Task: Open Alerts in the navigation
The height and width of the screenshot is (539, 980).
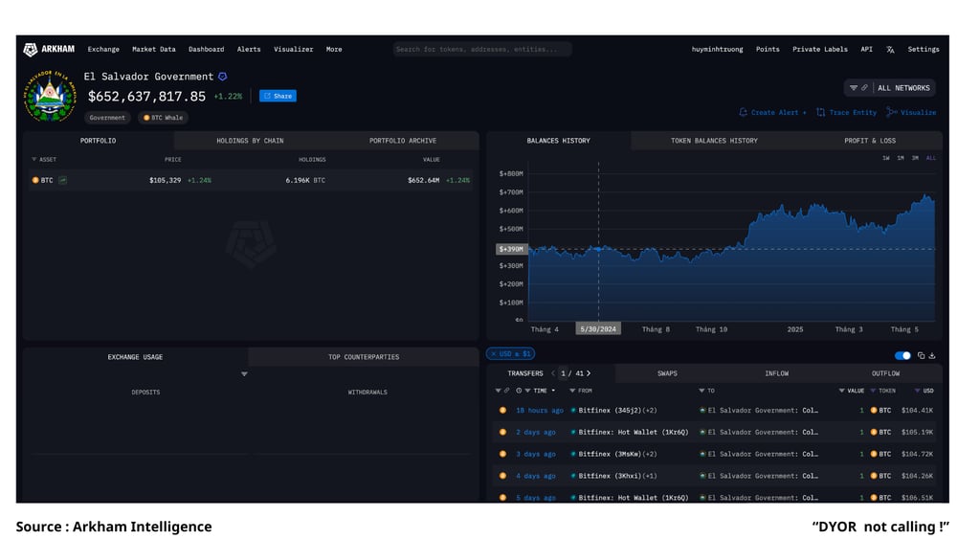Action: coord(249,50)
